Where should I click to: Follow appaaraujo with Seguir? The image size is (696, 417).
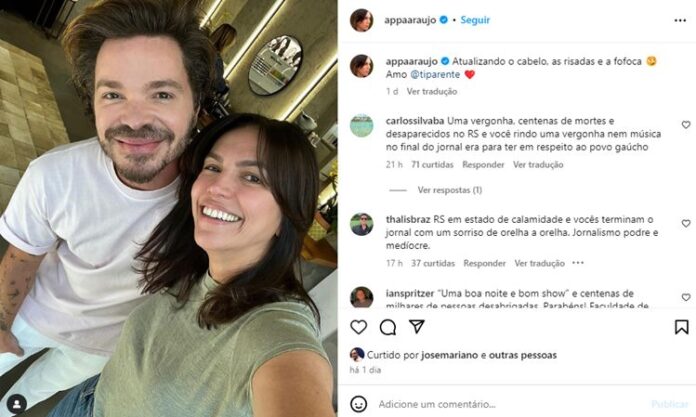pyautogui.click(x=475, y=20)
